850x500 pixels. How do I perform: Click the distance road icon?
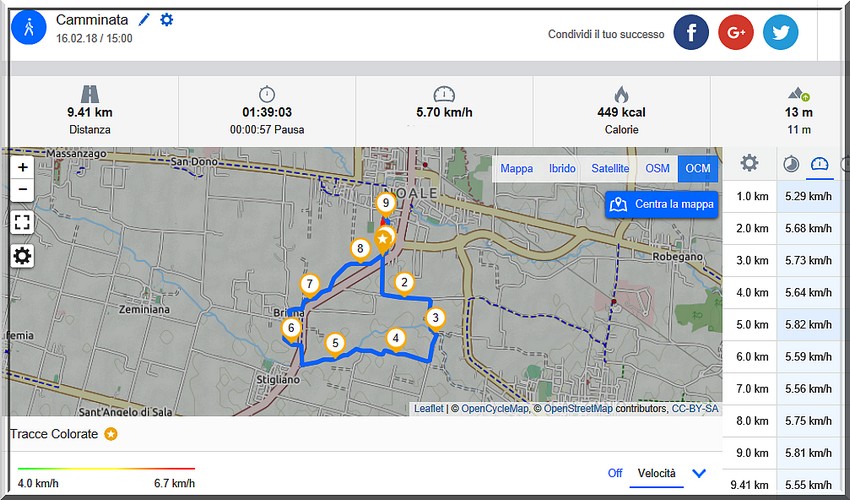pos(89,94)
